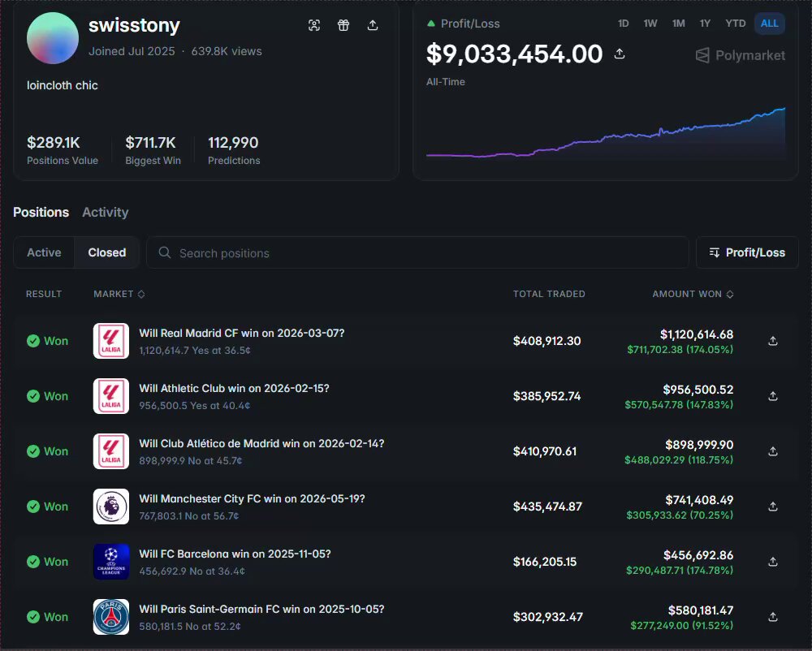Viewport: 812px width, 651px height.
Task: Sort by the MARKET column
Action: click(x=119, y=294)
